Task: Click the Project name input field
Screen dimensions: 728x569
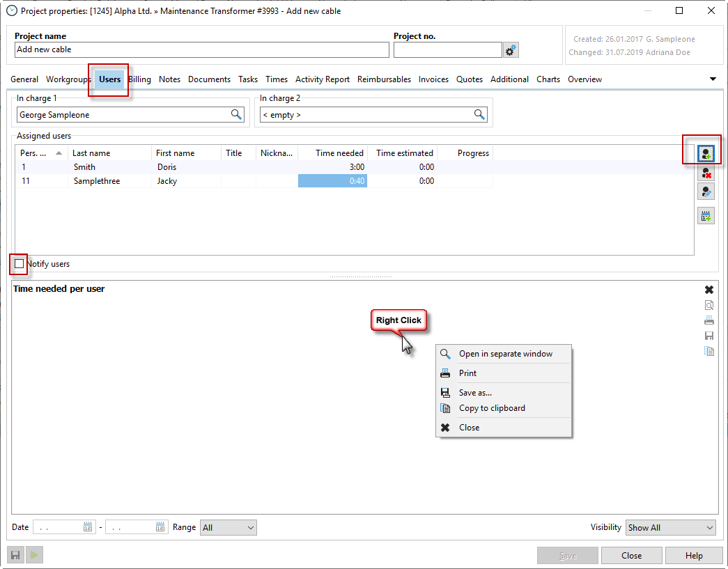Action: [201, 50]
